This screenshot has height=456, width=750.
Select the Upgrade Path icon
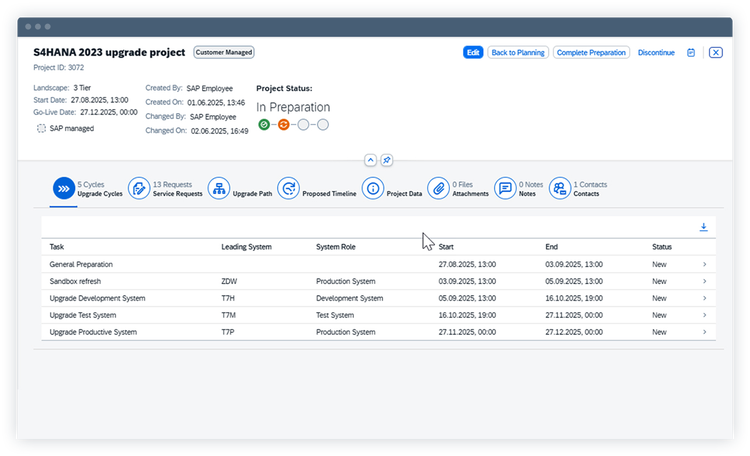point(219,189)
